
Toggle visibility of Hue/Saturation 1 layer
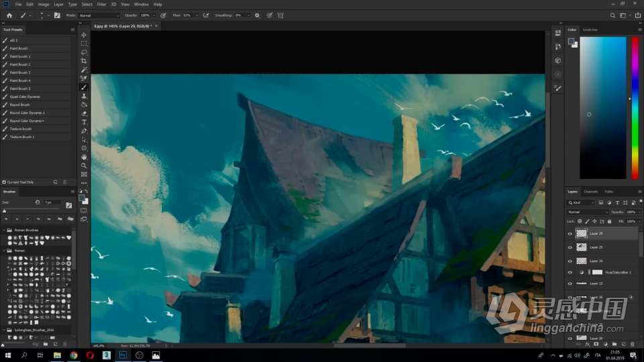pos(570,272)
